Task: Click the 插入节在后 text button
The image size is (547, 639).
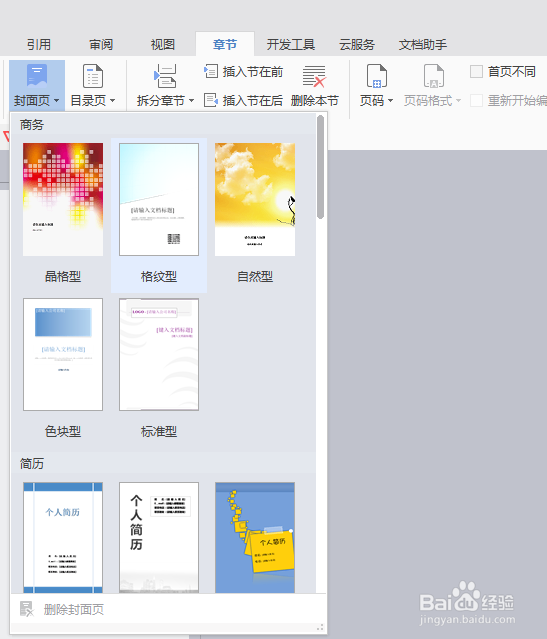Action: (253, 100)
